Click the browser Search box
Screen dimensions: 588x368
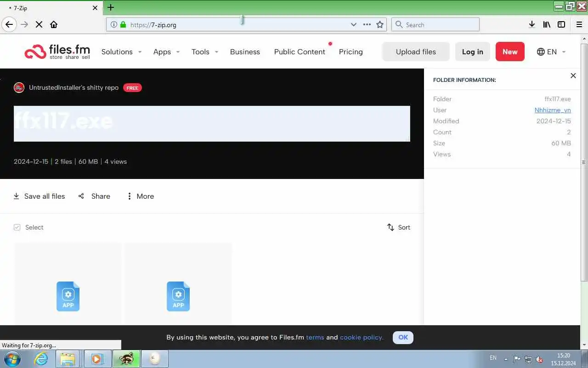pos(435,24)
